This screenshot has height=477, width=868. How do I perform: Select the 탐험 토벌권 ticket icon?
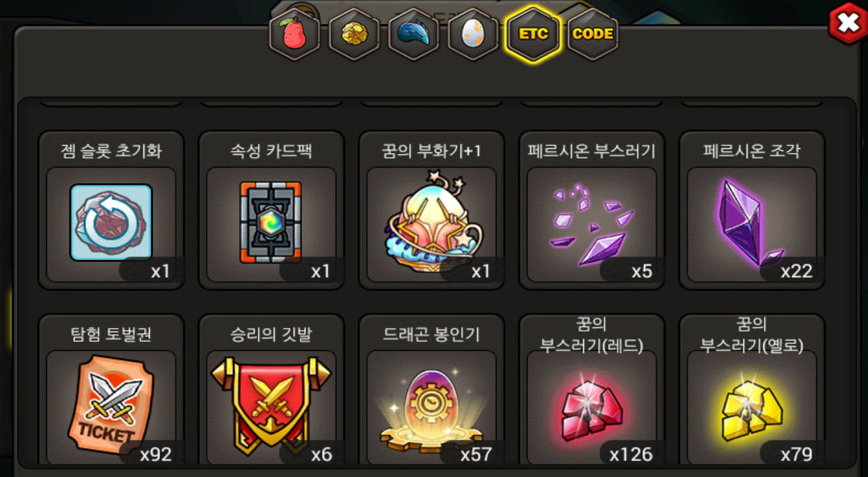tap(110, 405)
